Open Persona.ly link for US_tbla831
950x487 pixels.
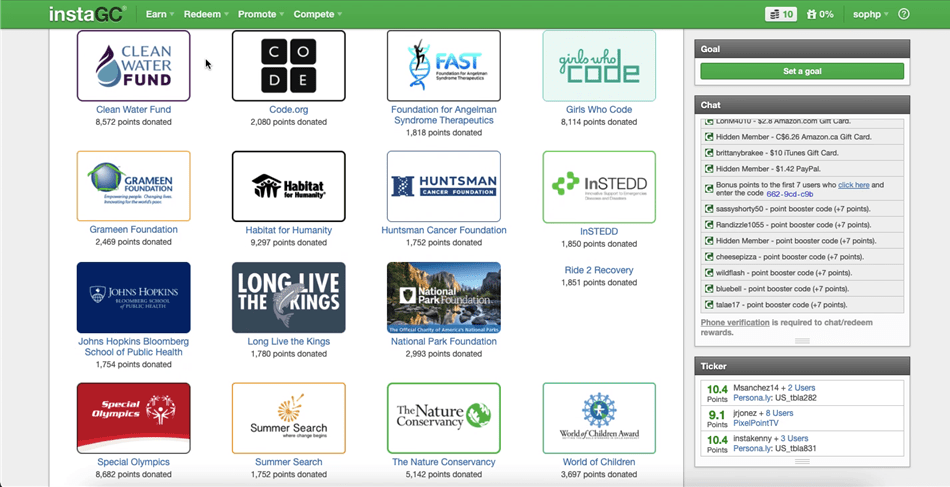pyautogui.click(x=752, y=448)
